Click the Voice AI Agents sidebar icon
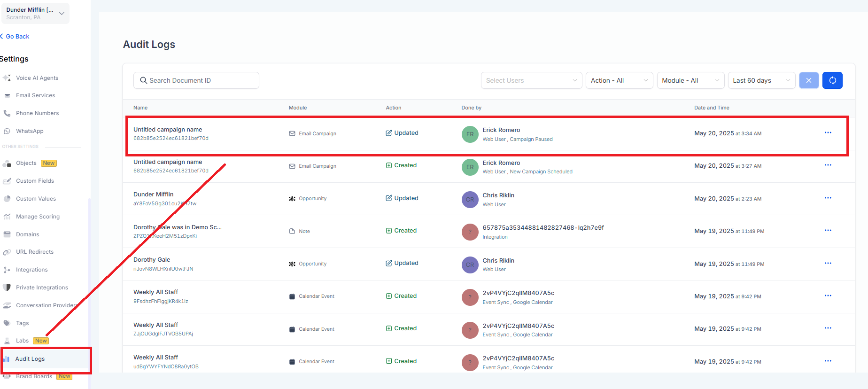The height and width of the screenshot is (389, 868). (x=7, y=78)
